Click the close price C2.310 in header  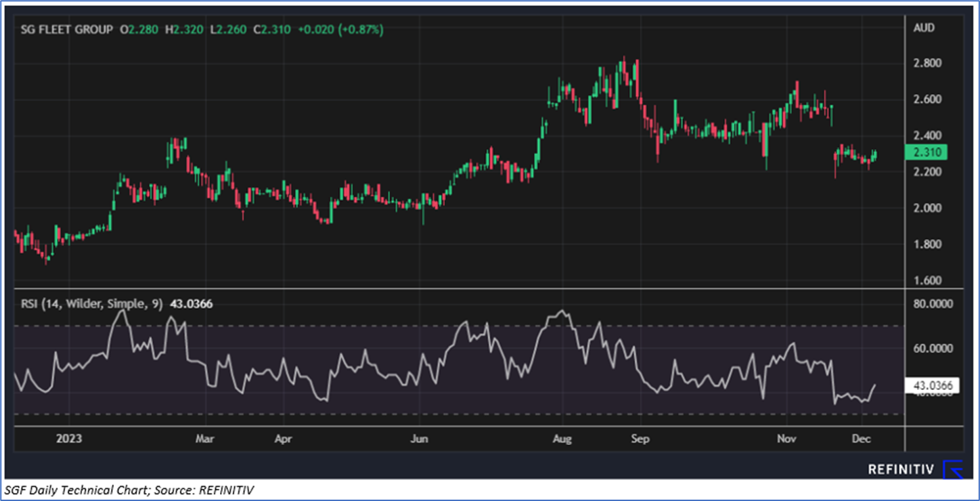tap(272, 30)
